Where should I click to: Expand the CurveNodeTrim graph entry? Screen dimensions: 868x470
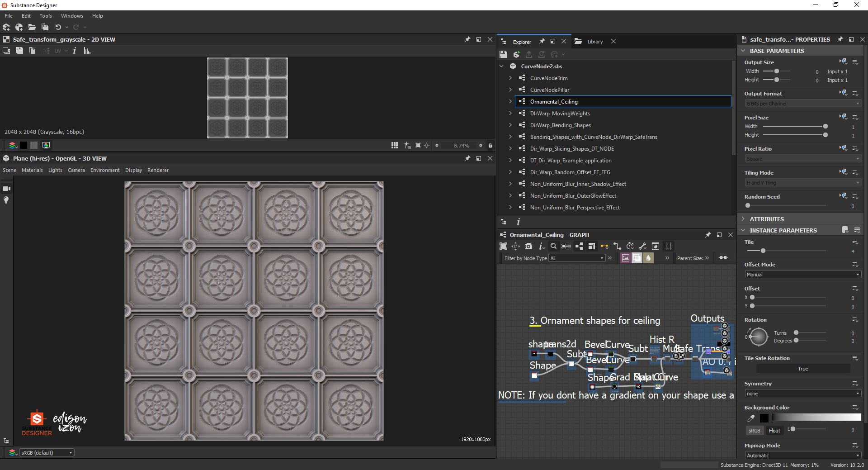point(510,78)
